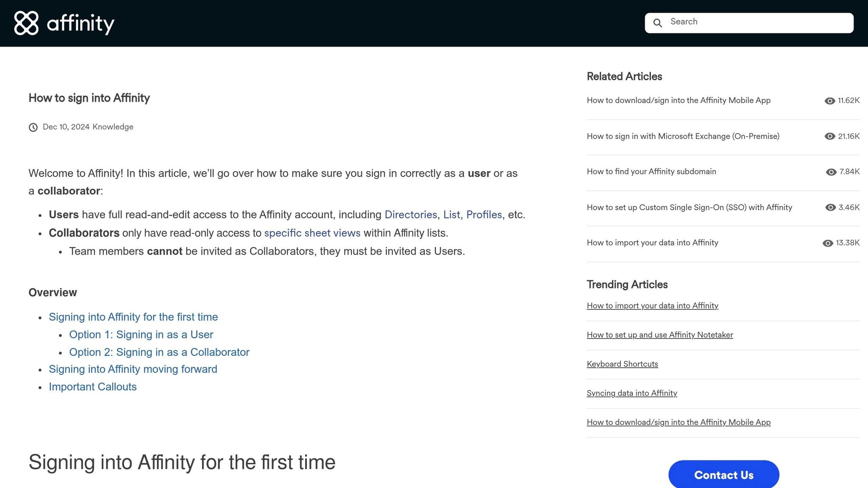The image size is (868, 488).
Task: Follow the specific sheet views link
Action: [x=312, y=233]
